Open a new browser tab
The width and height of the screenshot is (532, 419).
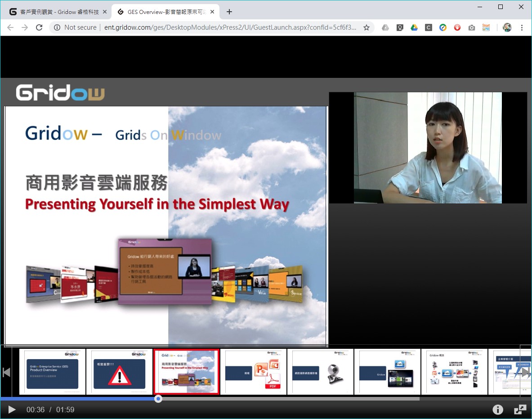[x=229, y=12]
